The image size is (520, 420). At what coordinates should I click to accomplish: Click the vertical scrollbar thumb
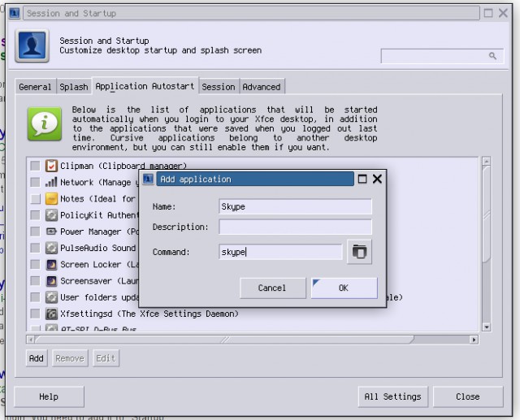pos(487,214)
